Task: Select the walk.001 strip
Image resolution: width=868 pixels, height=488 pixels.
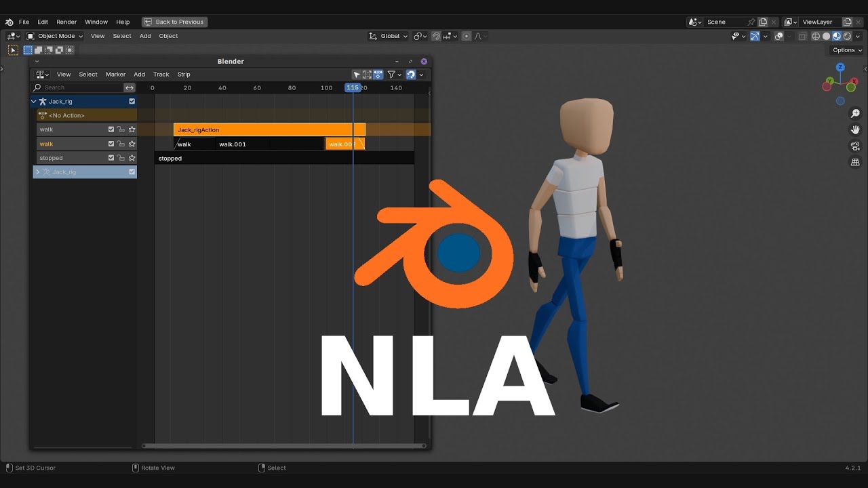Action: coord(271,144)
